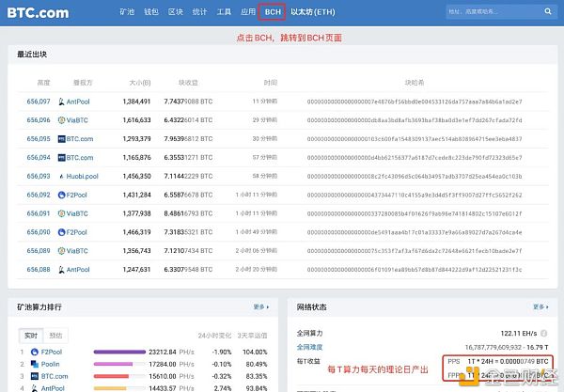
Task: Click block hash of row 656,088
Action: [415, 270]
